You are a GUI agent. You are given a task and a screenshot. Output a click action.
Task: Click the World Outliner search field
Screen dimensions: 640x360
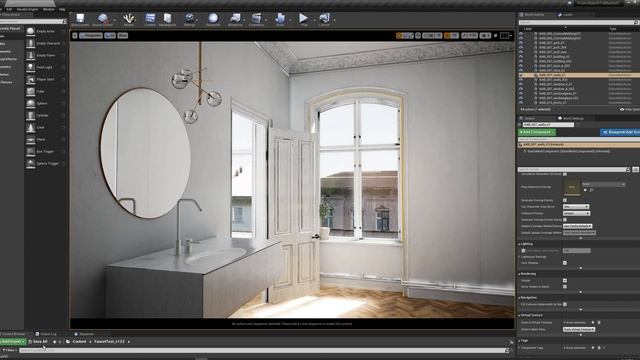point(579,22)
